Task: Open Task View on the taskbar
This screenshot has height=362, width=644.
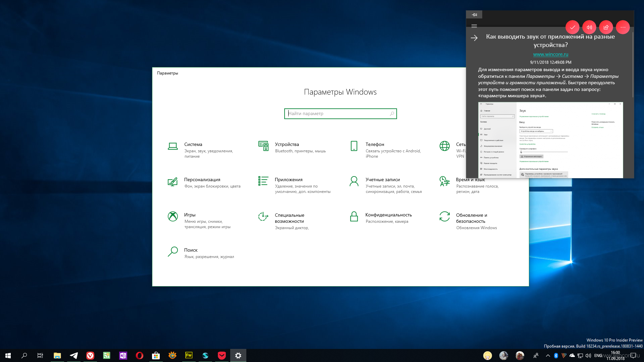Action: 40,355
